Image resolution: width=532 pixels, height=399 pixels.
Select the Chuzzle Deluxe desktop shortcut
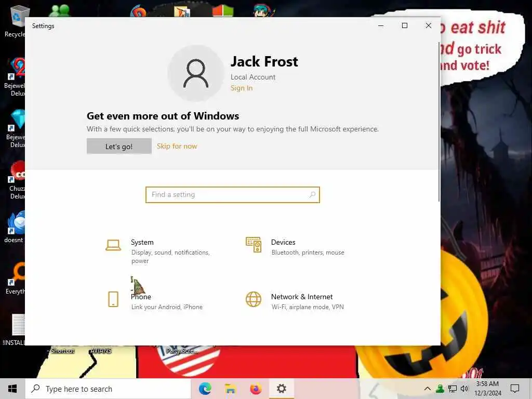(16, 180)
